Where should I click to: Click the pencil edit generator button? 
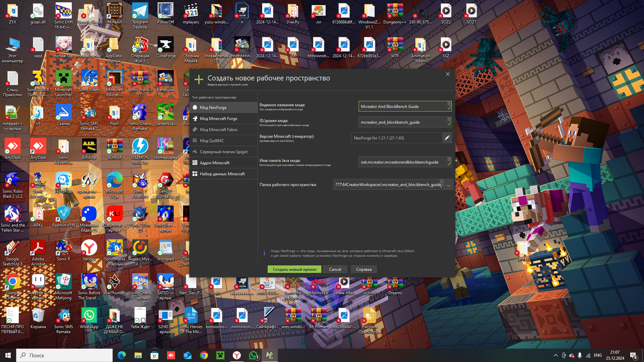447,138
